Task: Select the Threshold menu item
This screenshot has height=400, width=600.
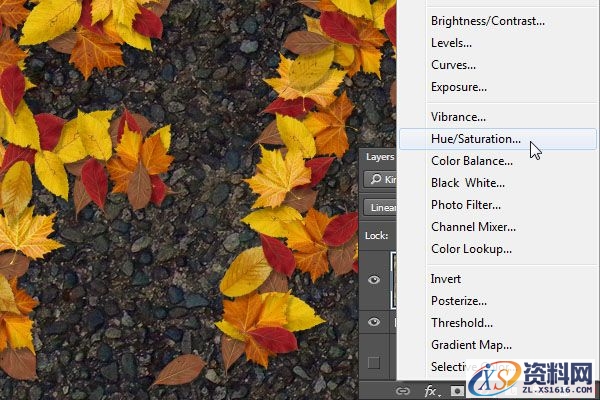Action: pyautogui.click(x=462, y=323)
